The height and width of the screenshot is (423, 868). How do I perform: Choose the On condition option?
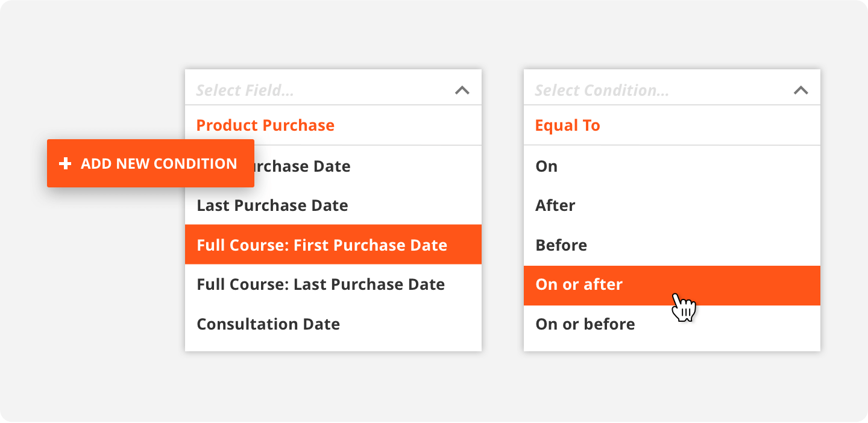click(546, 166)
